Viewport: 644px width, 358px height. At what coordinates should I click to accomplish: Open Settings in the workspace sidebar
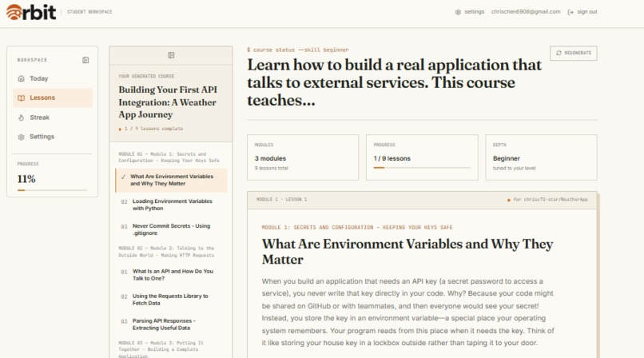coord(53,137)
